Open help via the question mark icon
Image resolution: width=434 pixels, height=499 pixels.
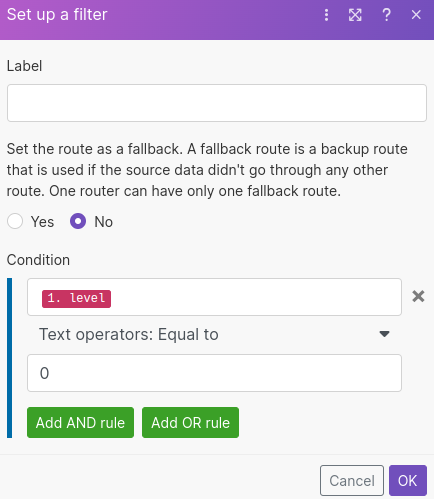(x=386, y=15)
